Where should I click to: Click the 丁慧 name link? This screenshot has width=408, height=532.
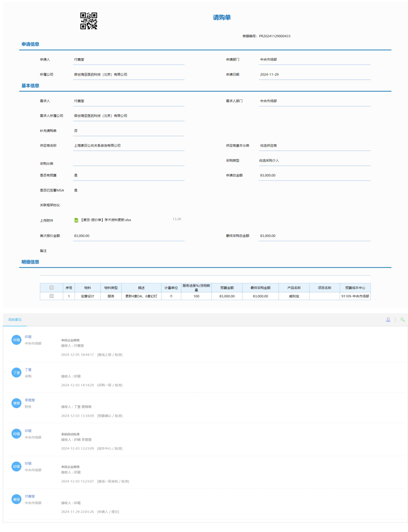28,370
